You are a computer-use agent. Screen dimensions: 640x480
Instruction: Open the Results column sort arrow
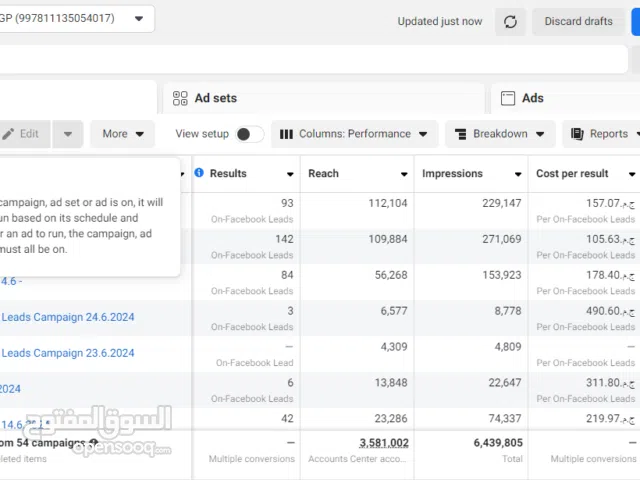290,174
